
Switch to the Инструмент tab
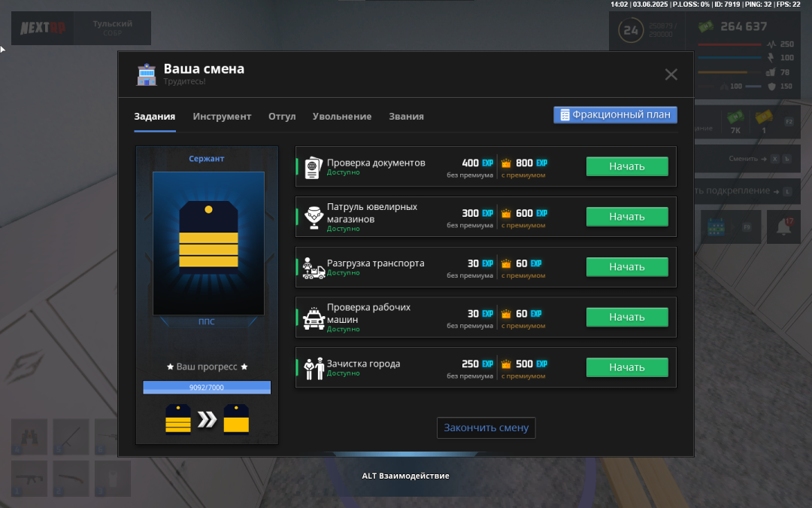(x=222, y=117)
